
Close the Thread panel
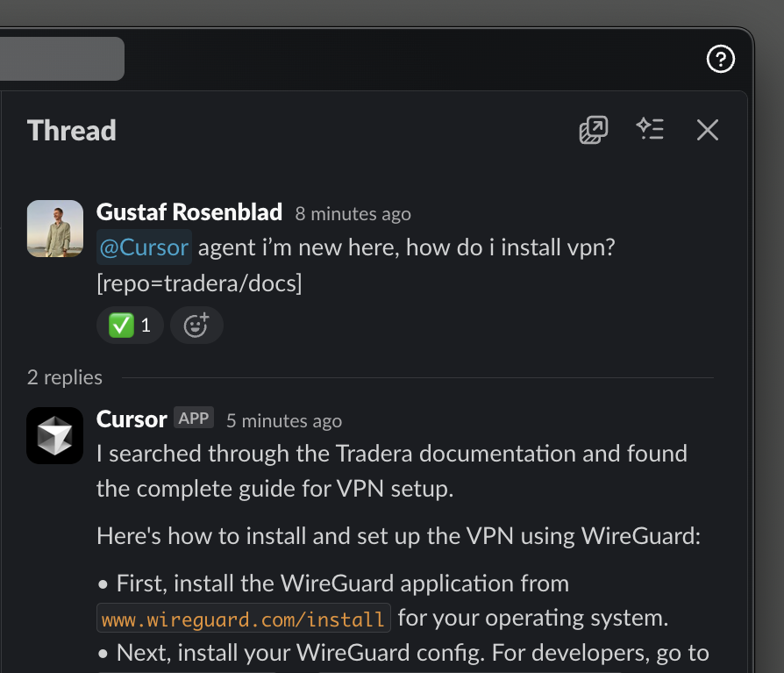(708, 130)
